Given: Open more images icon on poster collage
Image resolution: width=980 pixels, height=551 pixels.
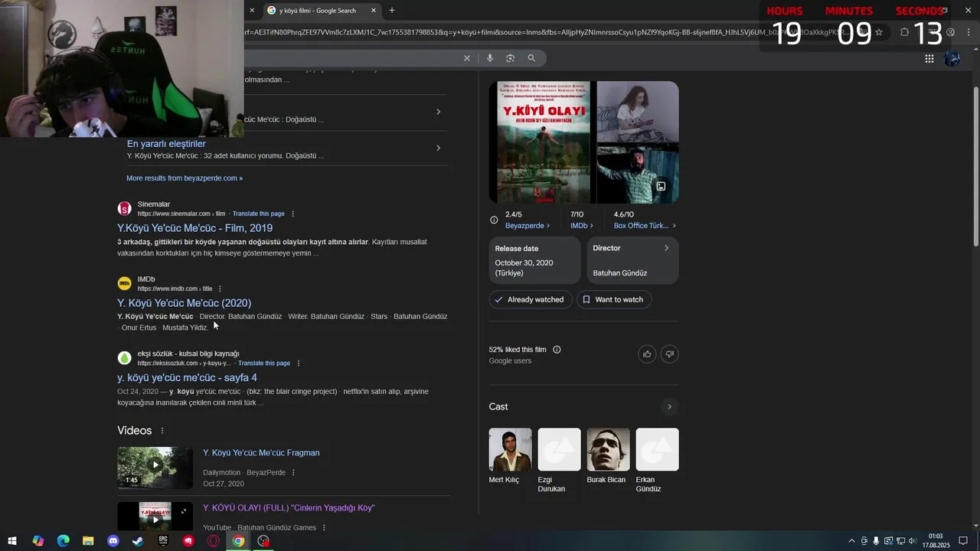Looking at the screenshot, I should point(661,186).
